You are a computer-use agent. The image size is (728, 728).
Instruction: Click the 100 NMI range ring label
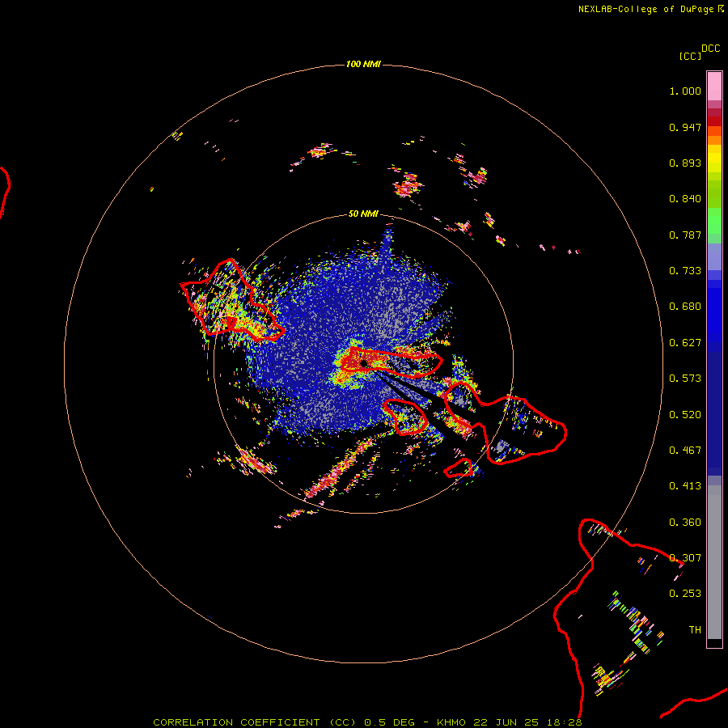[363, 64]
